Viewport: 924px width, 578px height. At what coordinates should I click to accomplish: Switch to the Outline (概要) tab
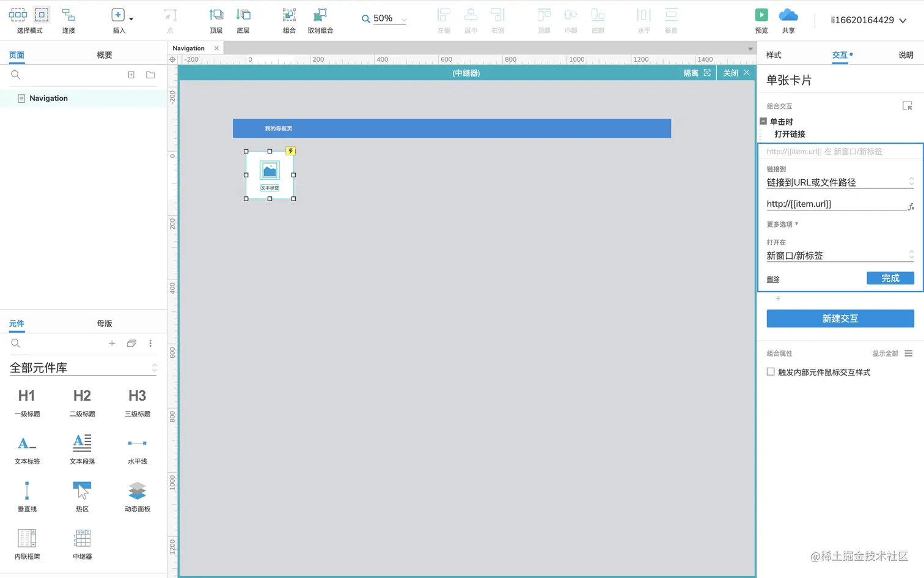(105, 55)
